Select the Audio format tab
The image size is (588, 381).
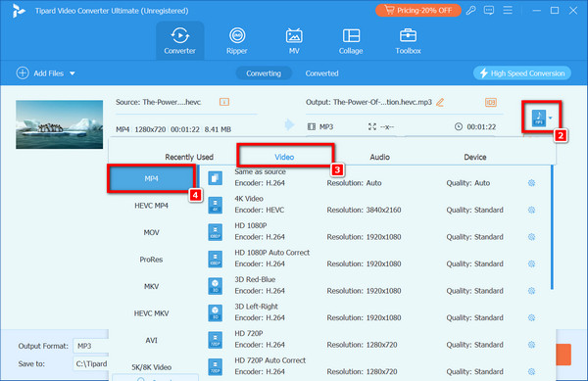380,157
